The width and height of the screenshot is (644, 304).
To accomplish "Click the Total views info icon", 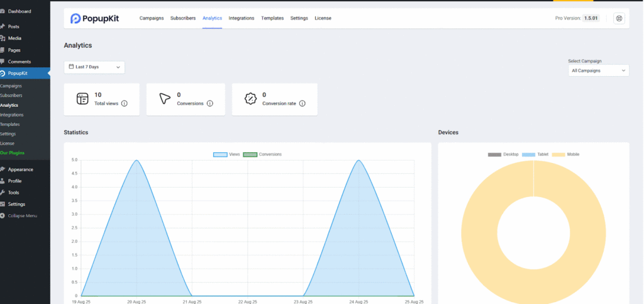I will coord(124,103).
